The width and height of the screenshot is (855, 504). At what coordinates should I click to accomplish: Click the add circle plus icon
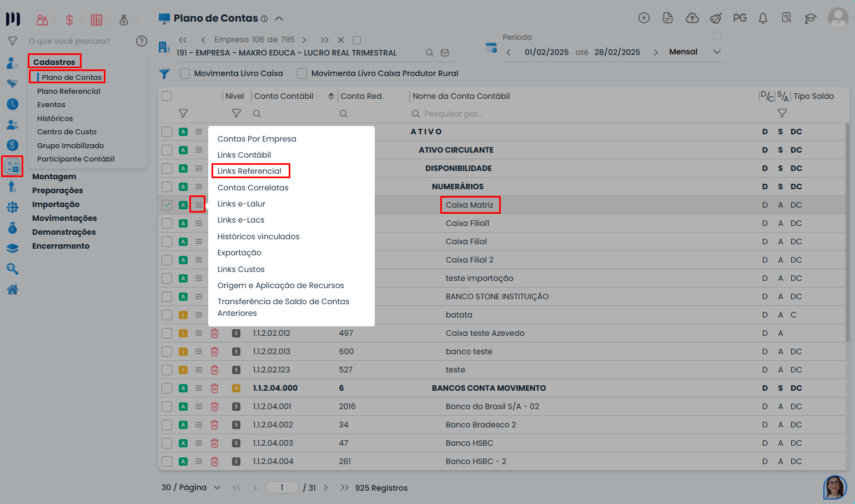point(644,18)
